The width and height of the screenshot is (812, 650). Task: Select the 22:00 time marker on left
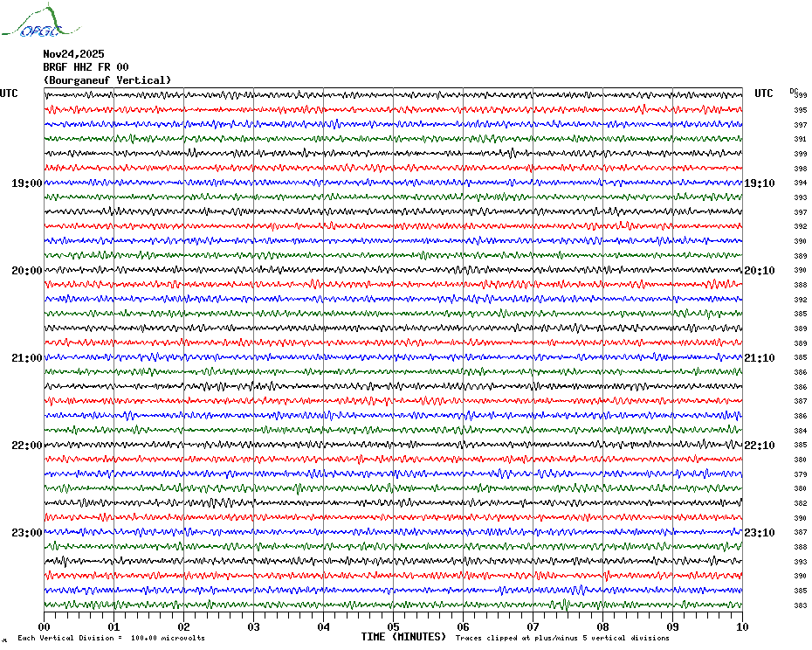(x=27, y=446)
